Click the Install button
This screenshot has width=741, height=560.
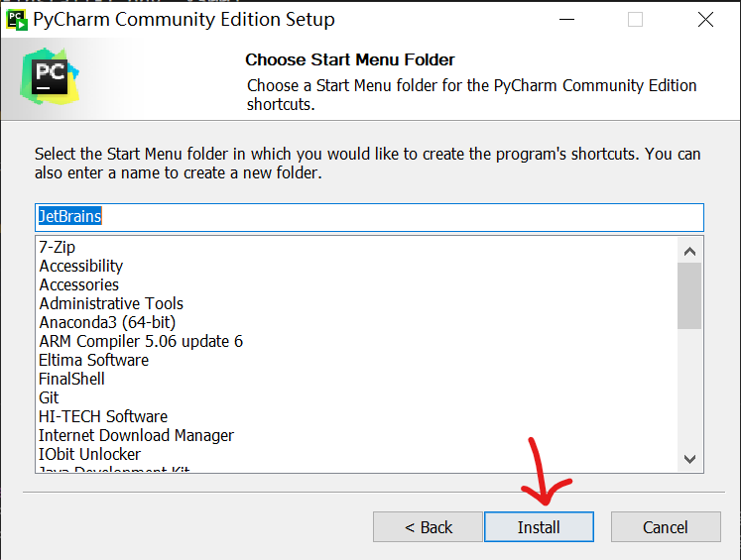click(x=539, y=527)
